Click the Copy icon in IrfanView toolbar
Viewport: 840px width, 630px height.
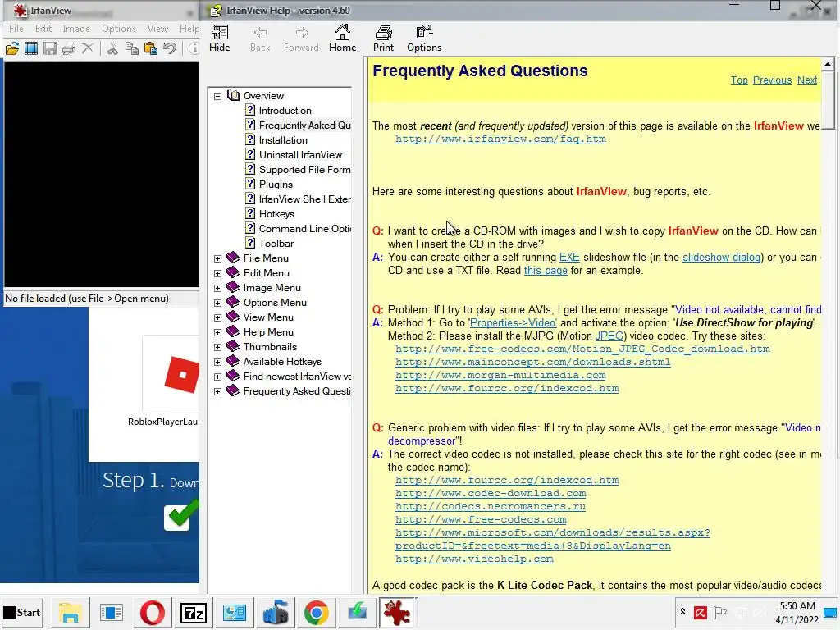point(132,48)
